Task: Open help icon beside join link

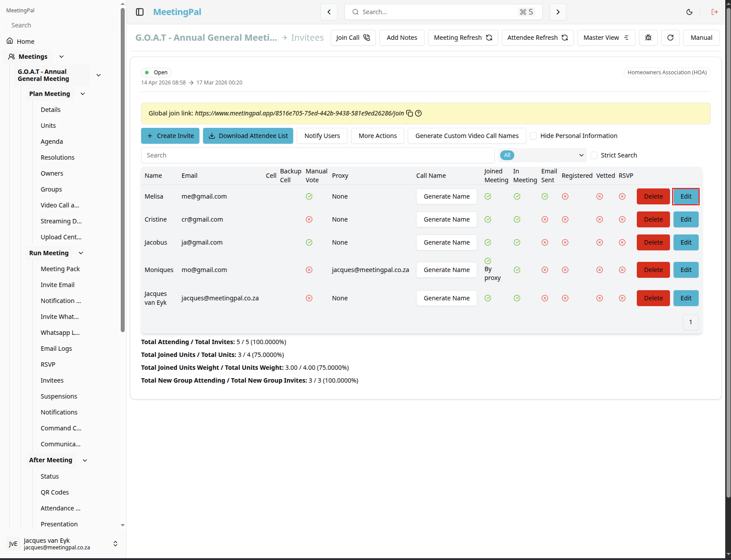Action: (x=418, y=113)
